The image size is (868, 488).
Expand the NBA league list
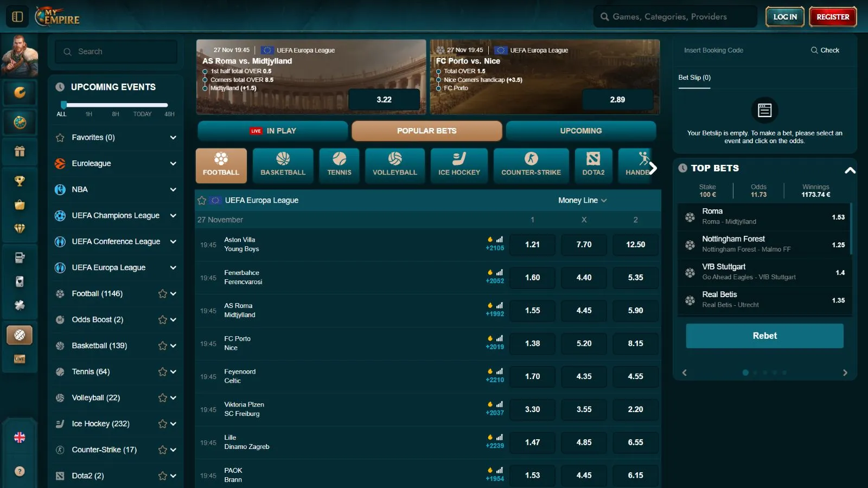click(173, 190)
